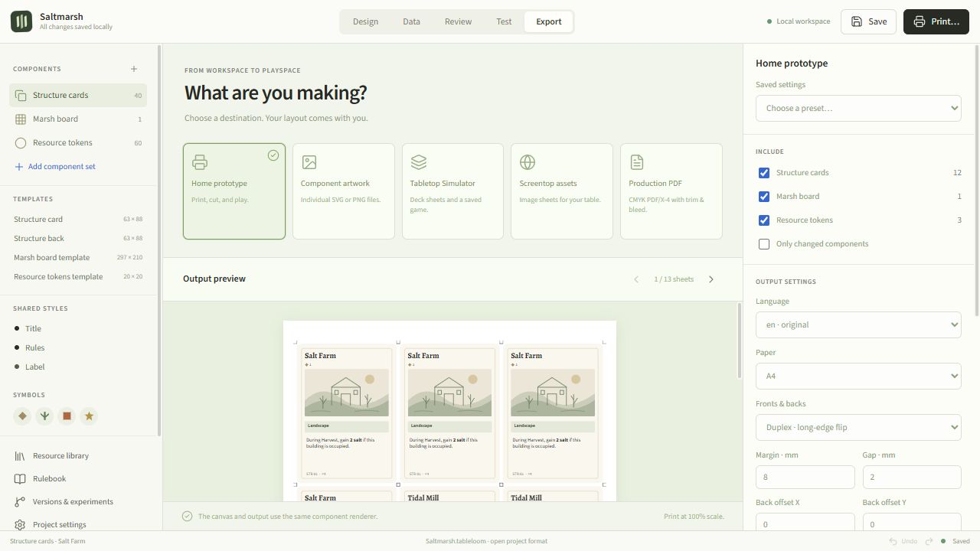This screenshot has height=551, width=980.
Task: Enable Only changed components
Action: pyautogui.click(x=764, y=244)
